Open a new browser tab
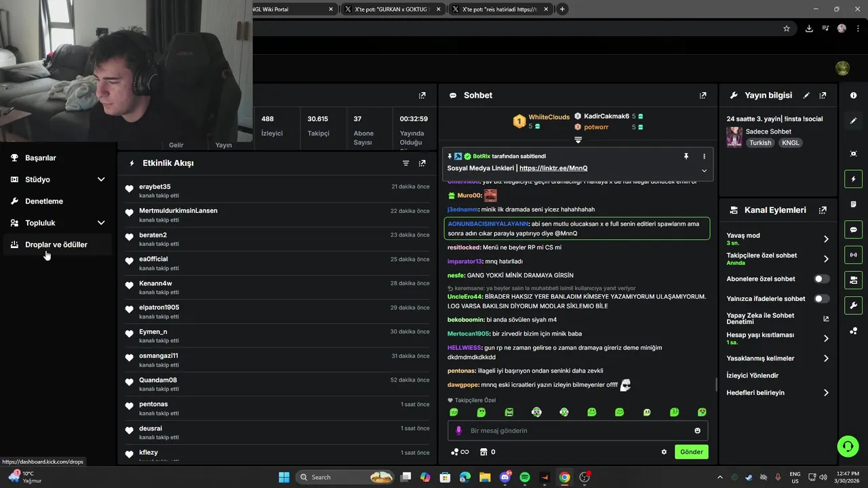The height and width of the screenshot is (488, 868). pos(562,9)
